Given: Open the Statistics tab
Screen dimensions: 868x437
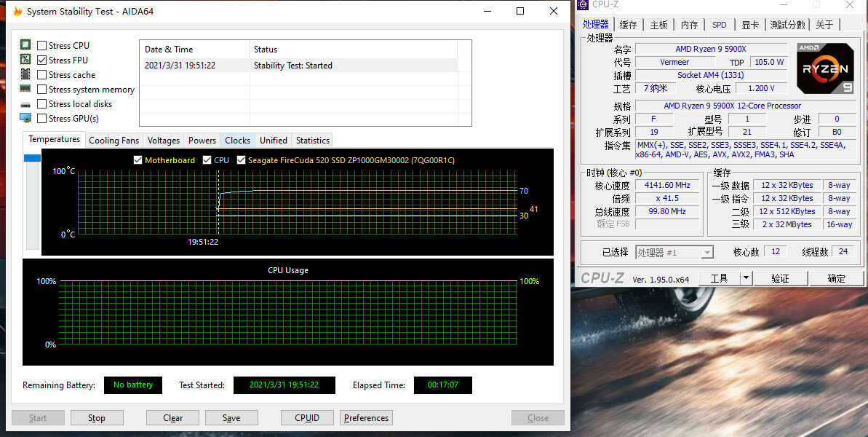Looking at the screenshot, I should pos(313,141).
